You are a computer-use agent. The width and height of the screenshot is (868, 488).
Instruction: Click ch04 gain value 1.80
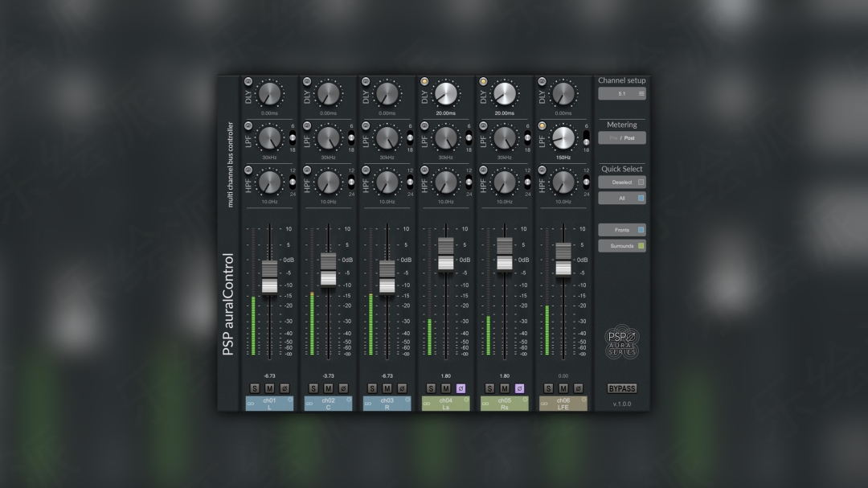[445, 376]
